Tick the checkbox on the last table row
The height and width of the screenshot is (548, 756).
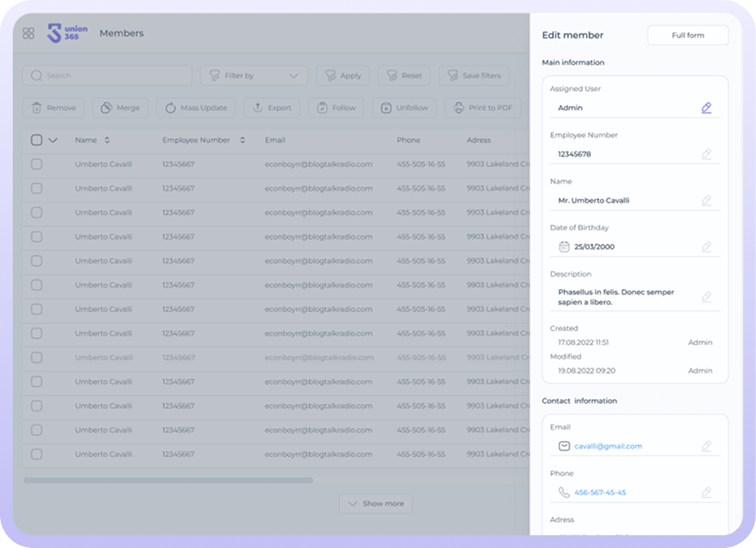37,455
